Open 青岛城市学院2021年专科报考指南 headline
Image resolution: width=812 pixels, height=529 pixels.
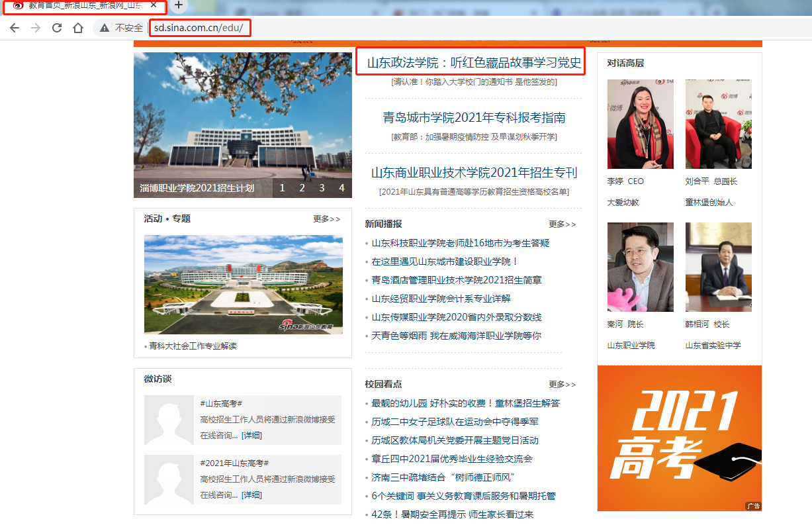pyautogui.click(x=474, y=118)
